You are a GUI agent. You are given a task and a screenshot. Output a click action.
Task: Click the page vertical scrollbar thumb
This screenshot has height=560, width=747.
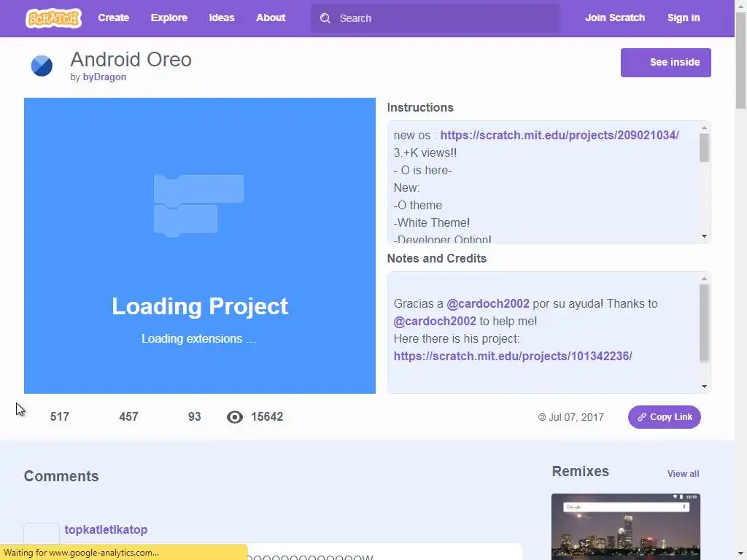click(740, 59)
